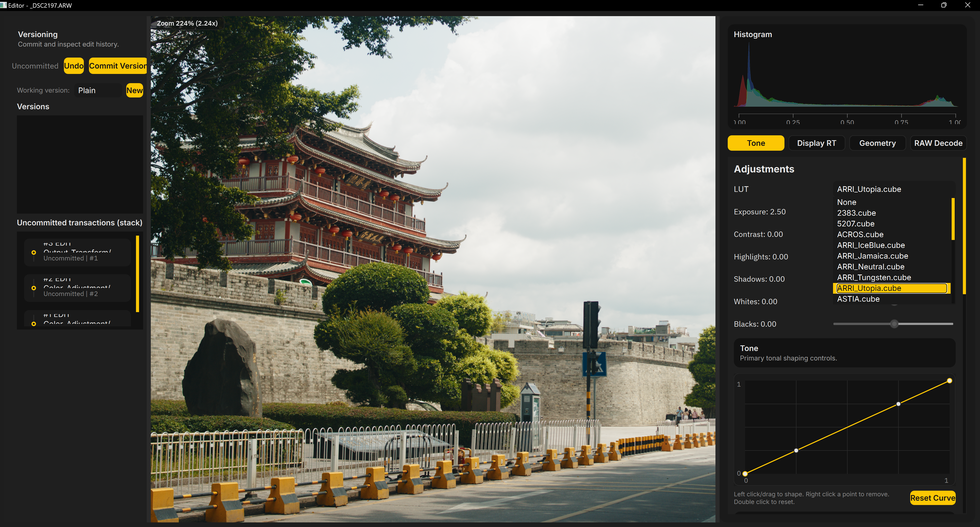
Task: Click the bottom-left origin curve point
Action: click(x=745, y=474)
